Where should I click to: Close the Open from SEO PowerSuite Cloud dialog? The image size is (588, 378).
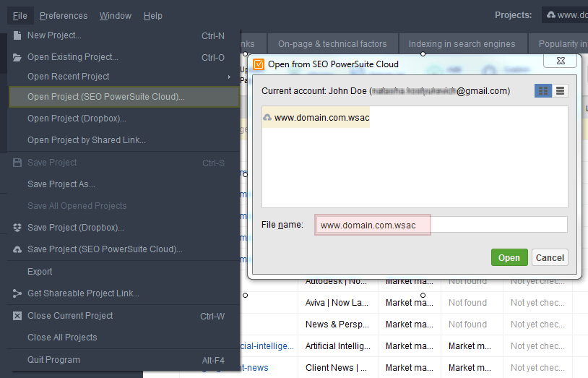[x=561, y=61]
